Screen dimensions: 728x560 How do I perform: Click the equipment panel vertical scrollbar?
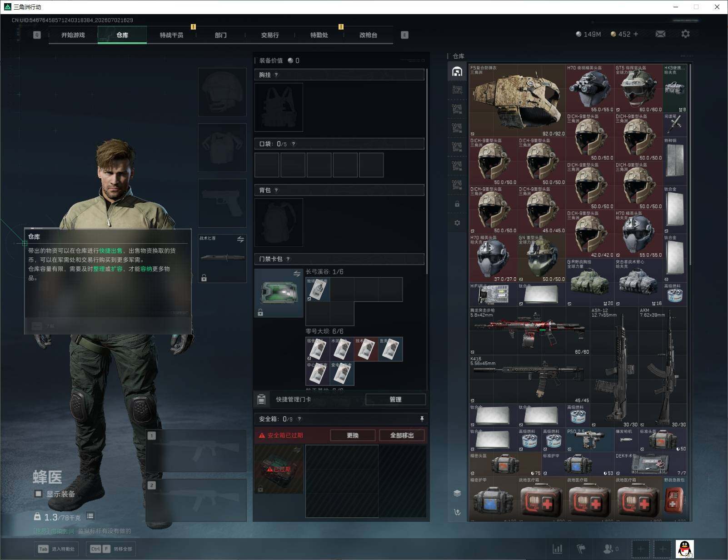point(428,172)
